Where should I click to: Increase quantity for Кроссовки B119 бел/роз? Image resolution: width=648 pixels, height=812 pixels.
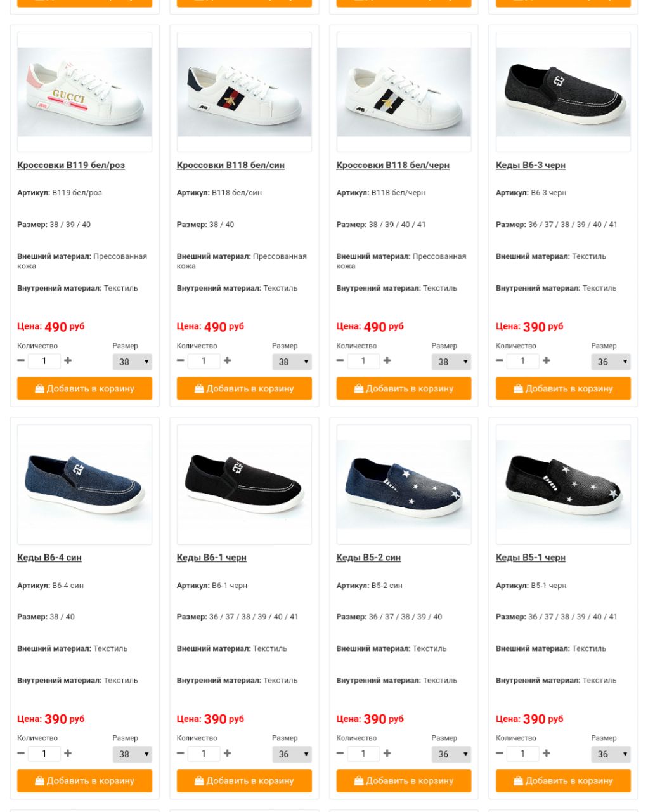coord(68,360)
